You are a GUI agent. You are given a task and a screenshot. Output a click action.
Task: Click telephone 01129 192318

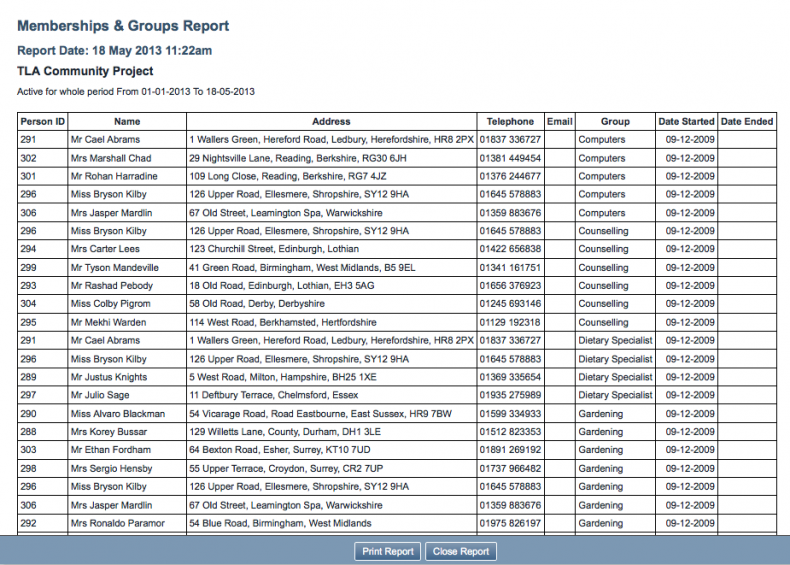pyautogui.click(x=510, y=323)
